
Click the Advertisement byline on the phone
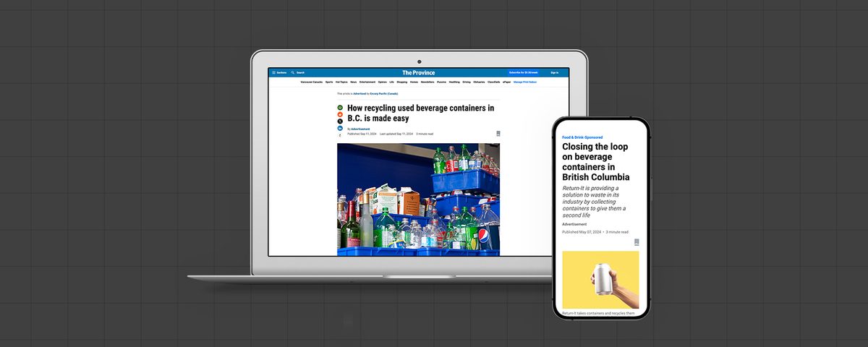coord(574,224)
